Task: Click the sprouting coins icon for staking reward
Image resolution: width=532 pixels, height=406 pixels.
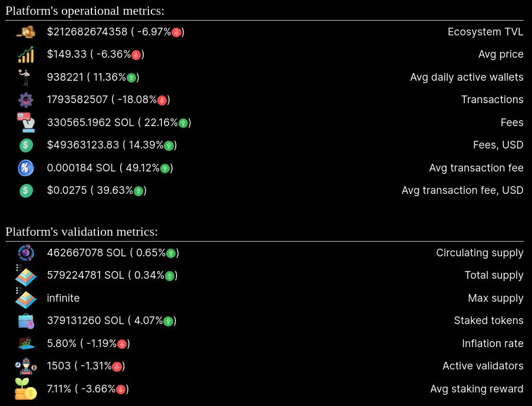Action: click(x=26, y=389)
